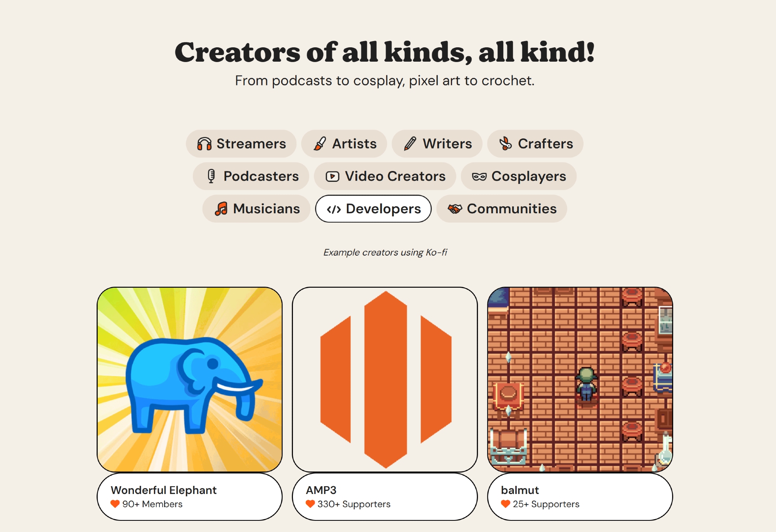The image size is (776, 532).
Task: Click the headphones icon on Streamers
Action: [x=204, y=144]
